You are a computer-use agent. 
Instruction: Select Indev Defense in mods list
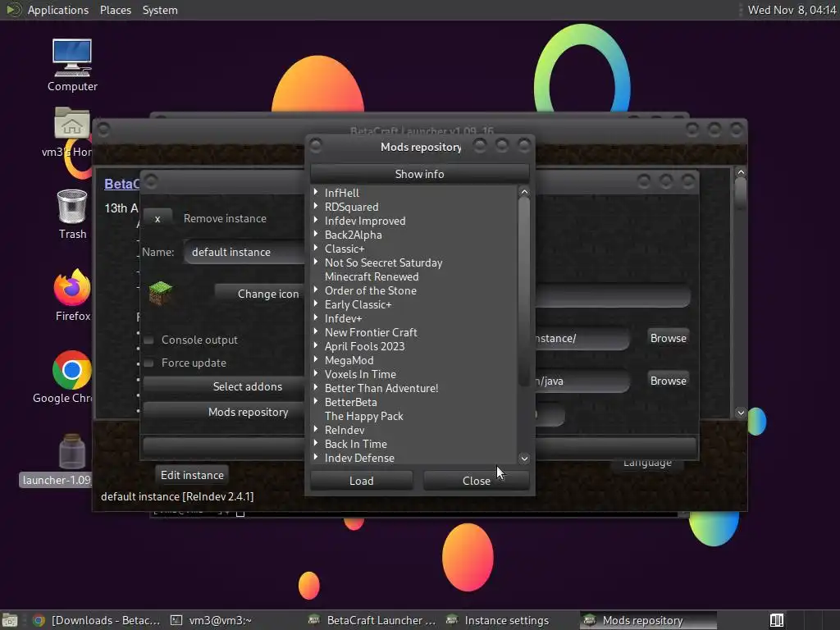tap(359, 458)
